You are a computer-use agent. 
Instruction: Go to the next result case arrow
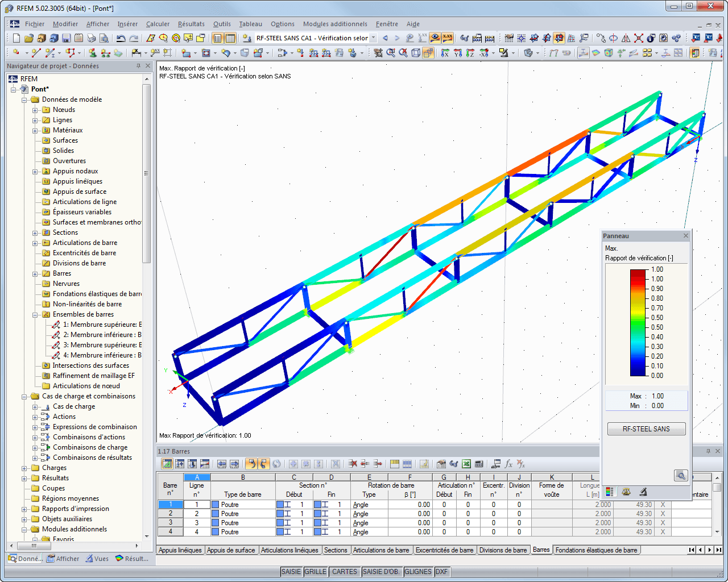tap(397, 38)
